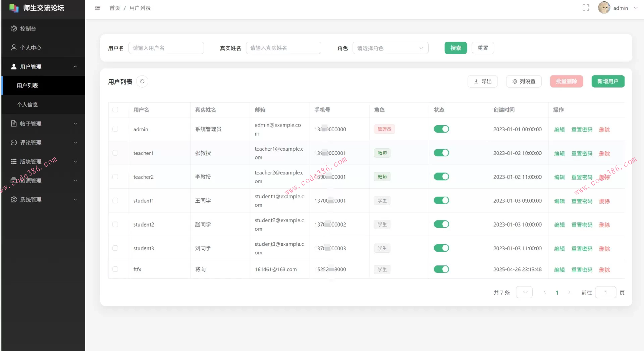
Task: Expand the 帖子管理 sidebar menu
Action: [44, 123]
